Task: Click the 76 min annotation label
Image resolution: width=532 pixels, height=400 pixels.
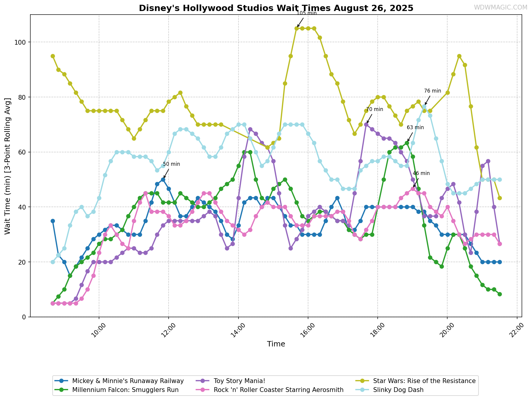Action: coord(433,91)
